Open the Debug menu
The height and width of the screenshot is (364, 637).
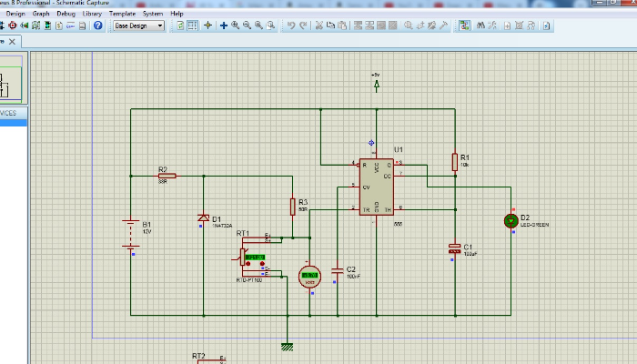click(x=66, y=14)
